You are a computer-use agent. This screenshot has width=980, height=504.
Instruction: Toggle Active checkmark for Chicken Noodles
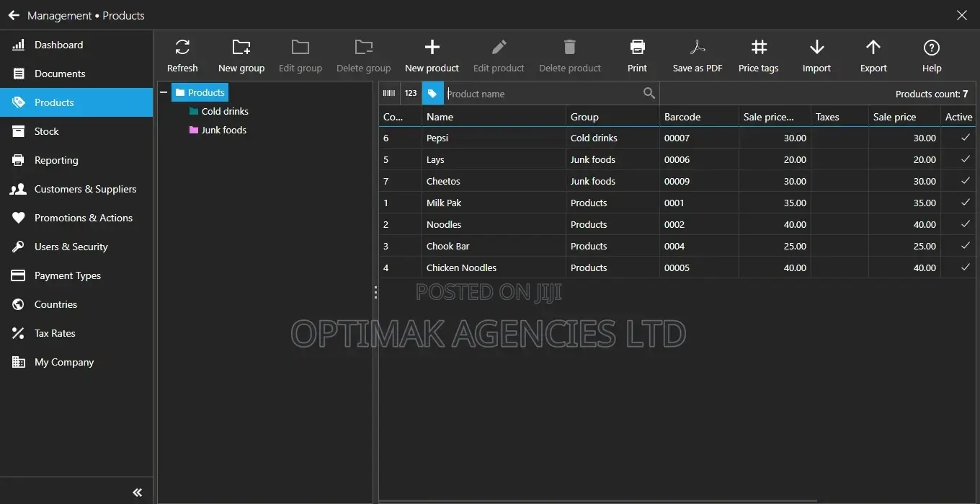tap(966, 267)
